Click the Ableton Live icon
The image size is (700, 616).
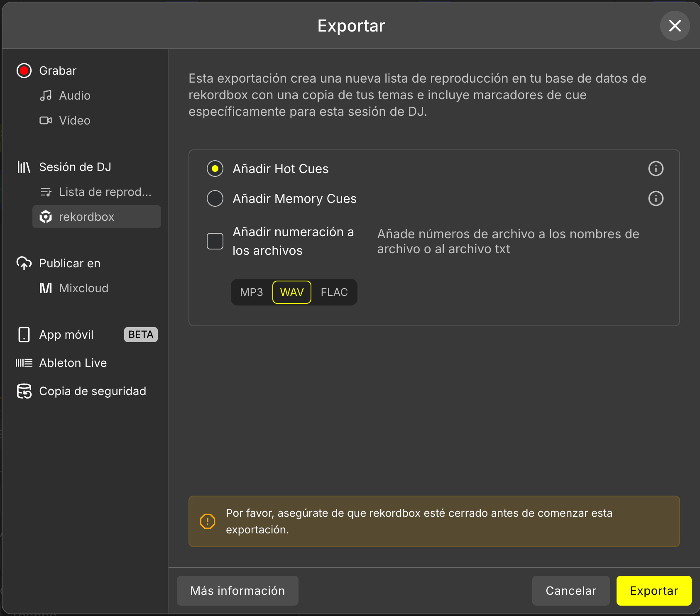tap(24, 363)
